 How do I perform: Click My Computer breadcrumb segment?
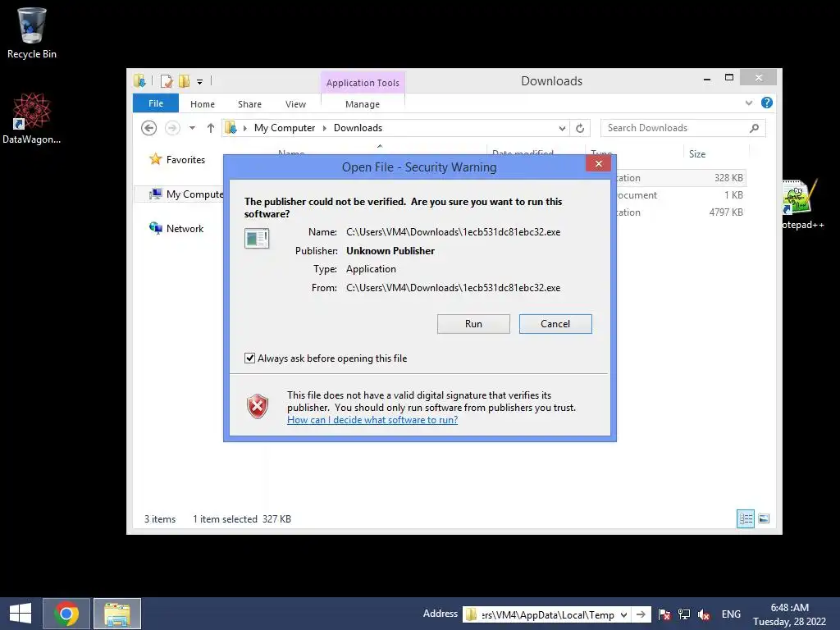[285, 128]
